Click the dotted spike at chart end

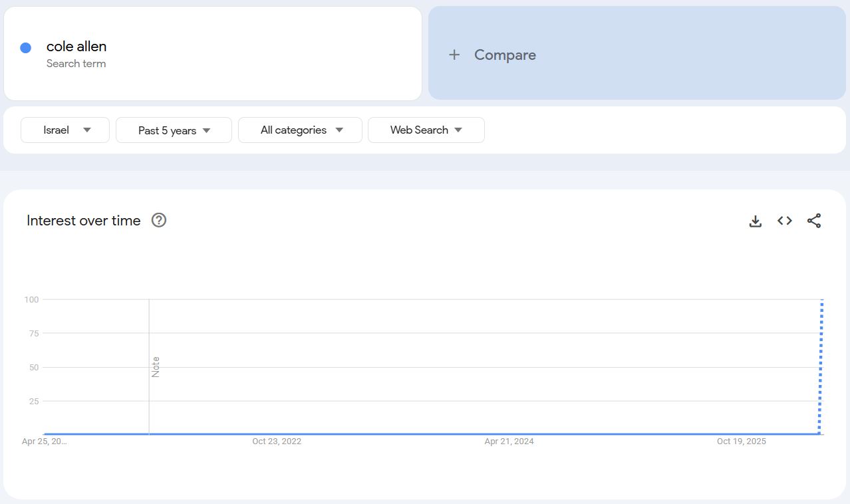tap(821, 366)
